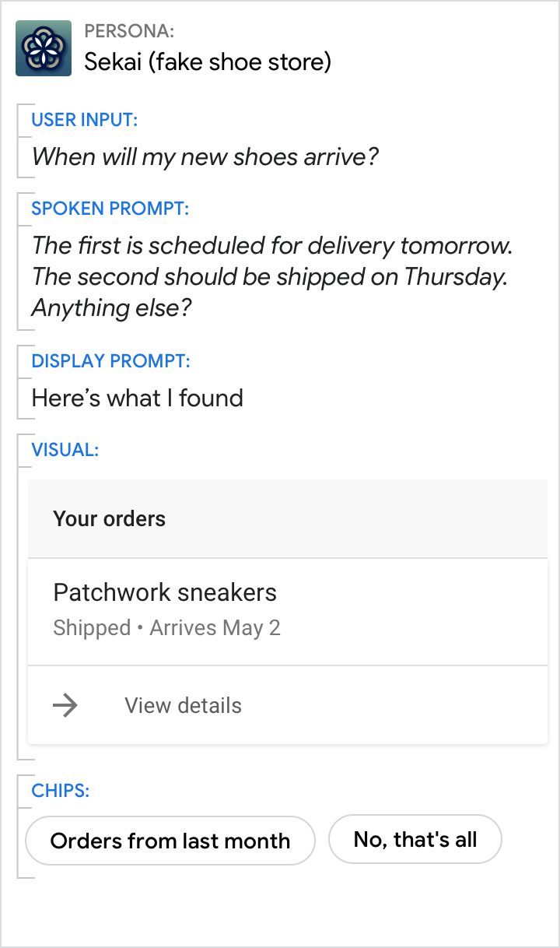
Task: Click the DISPLAY PROMPT section label
Action: click(110, 361)
